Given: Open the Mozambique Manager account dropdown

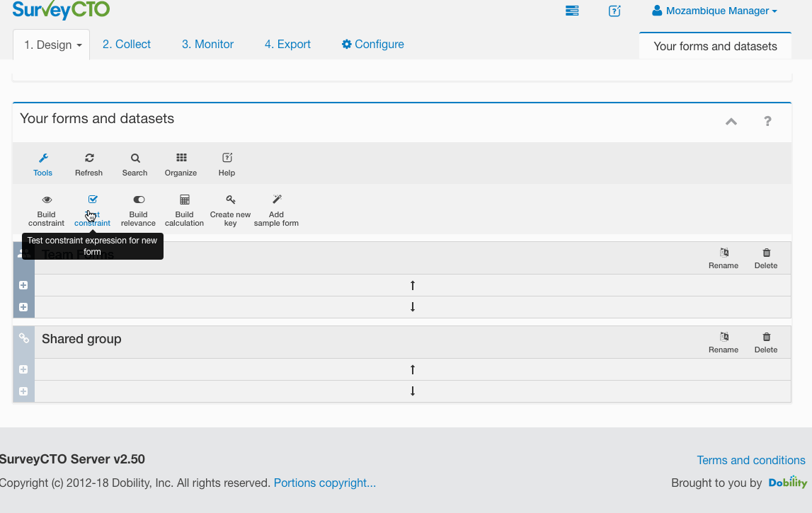Looking at the screenshot, I should pos(714,11).
